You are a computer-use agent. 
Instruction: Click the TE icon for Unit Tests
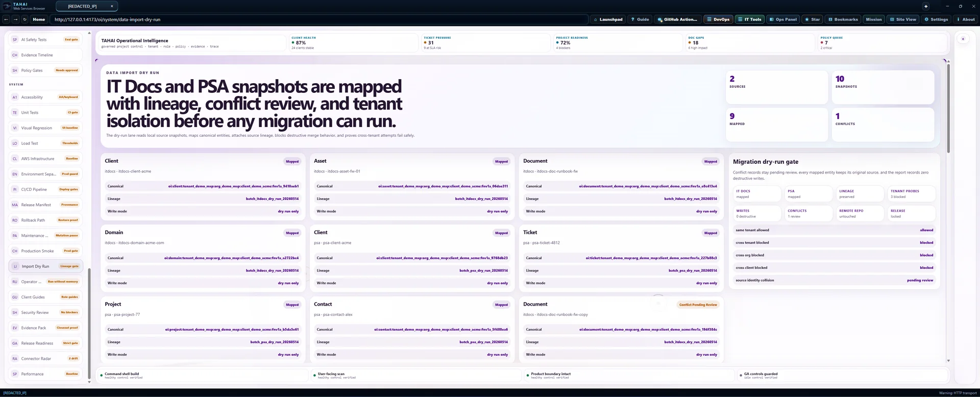(15, 113)
